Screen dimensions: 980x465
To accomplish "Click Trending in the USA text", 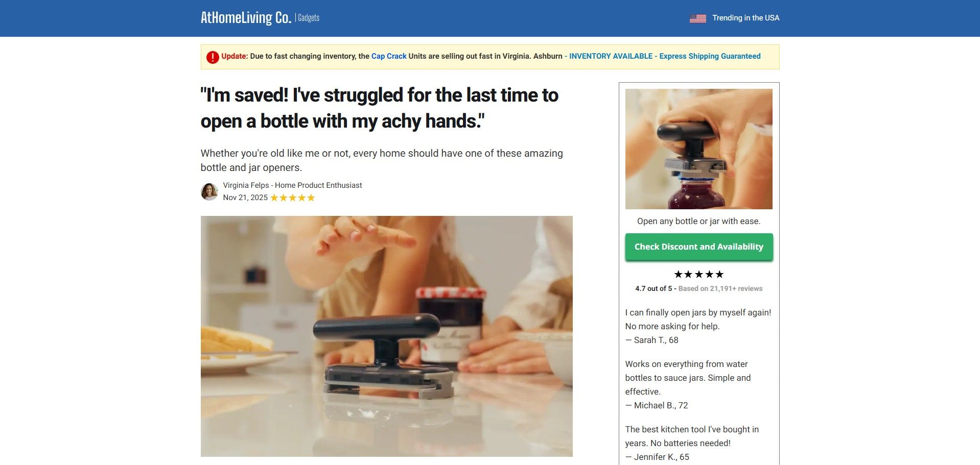I will tap(745, 18).
